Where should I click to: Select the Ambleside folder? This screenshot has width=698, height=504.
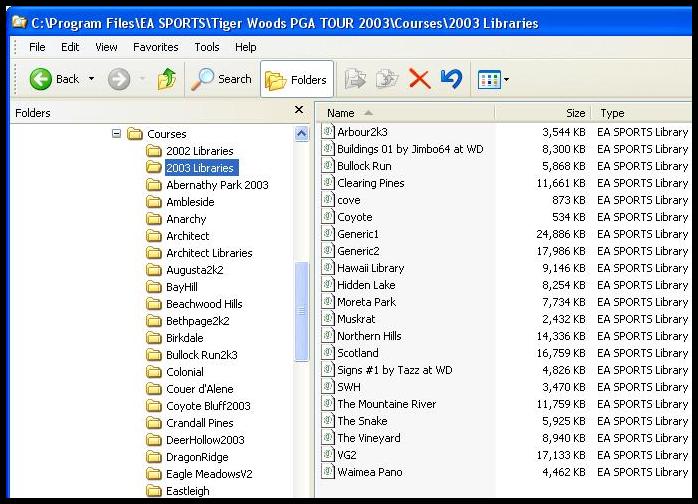(190, 202)
